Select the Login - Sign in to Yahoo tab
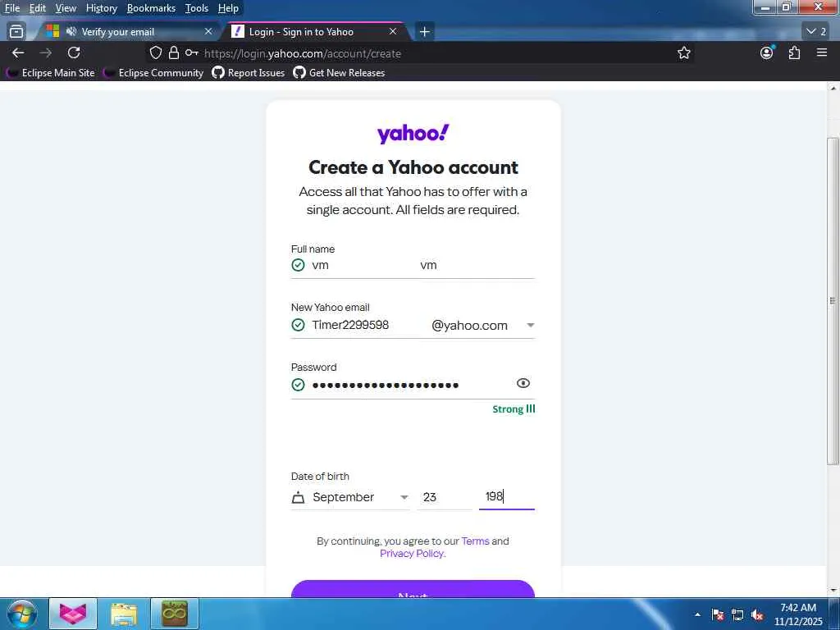The image size is (840, 630). 316,32
